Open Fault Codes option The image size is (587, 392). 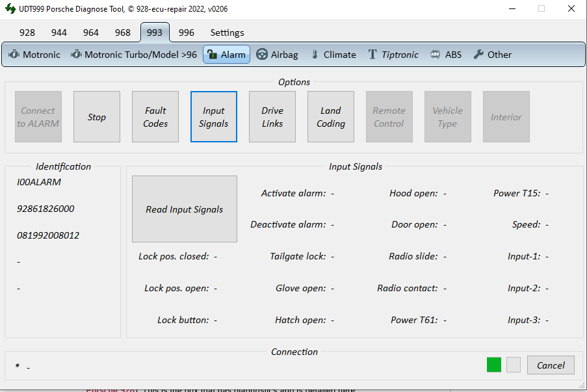click(155, 117)
